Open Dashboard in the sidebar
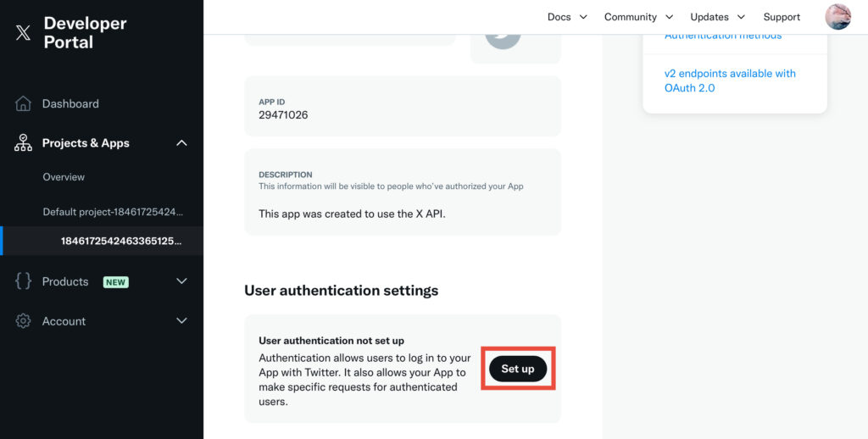Image resolution: width=868 pixels, height=439 pixels. [x=70, y=103]
